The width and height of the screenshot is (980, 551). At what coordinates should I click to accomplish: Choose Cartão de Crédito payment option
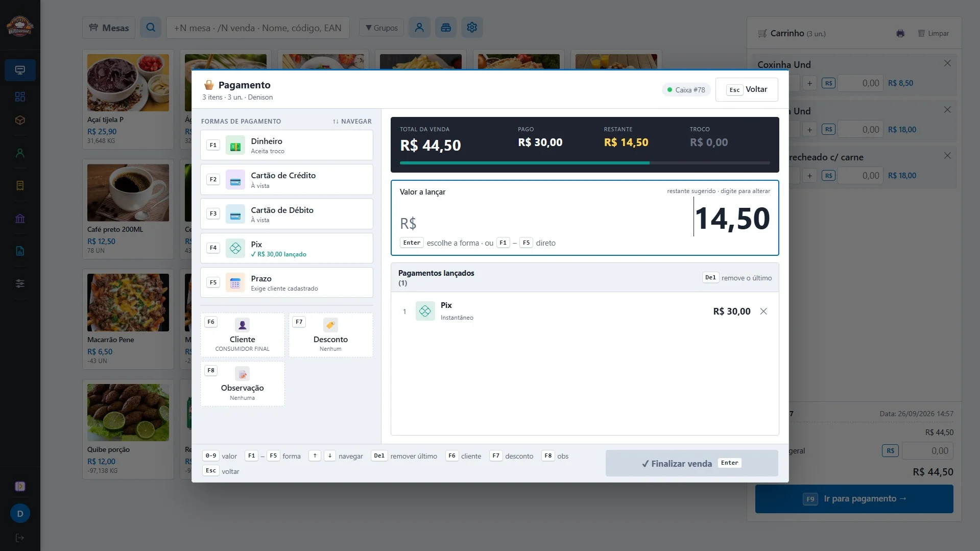286,179
